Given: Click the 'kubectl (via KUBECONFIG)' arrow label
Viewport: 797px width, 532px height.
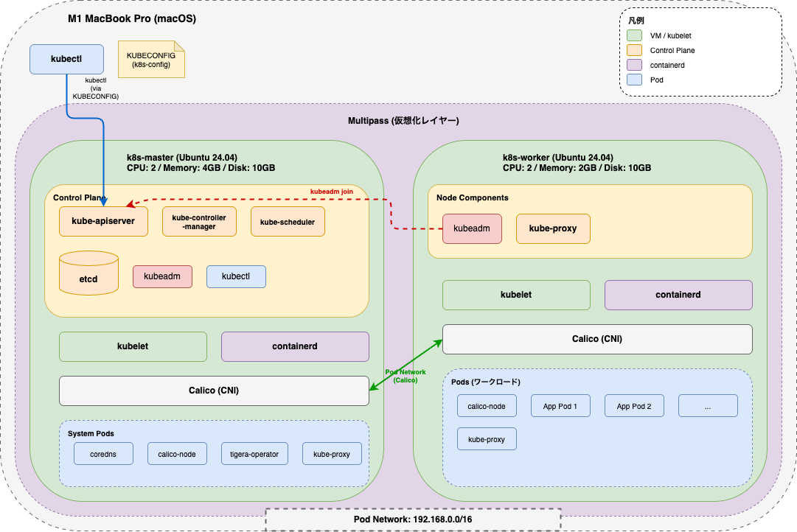Looking at the screenshot, I should click(96, 88).
